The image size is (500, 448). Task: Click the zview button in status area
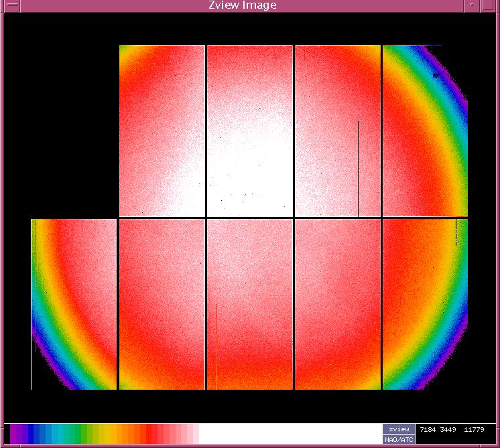pyautogui.click(x=399, y=429)
